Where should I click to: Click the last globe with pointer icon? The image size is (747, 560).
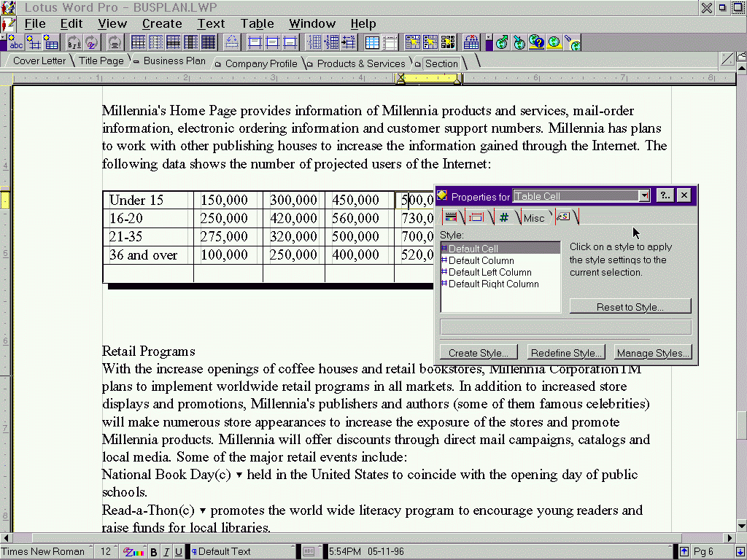(x=572, y=43)
